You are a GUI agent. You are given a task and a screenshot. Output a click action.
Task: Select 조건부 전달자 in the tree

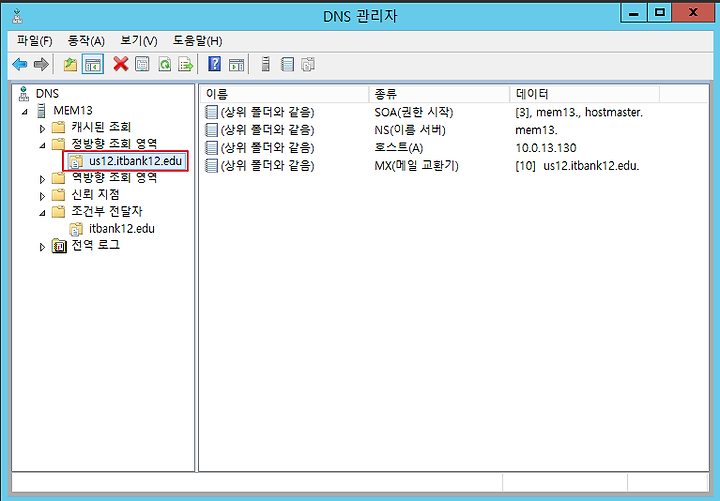pos(107,211)
